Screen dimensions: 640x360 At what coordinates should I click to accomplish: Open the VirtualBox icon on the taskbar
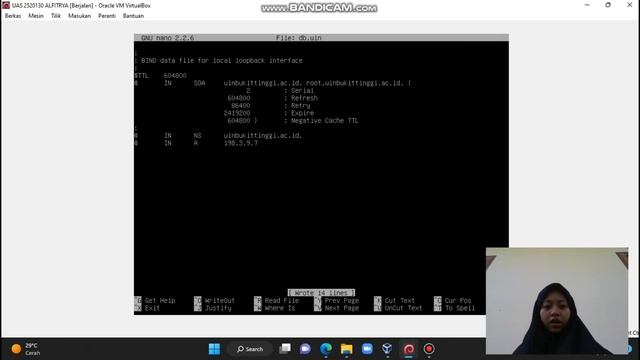[x=387, y=349]
